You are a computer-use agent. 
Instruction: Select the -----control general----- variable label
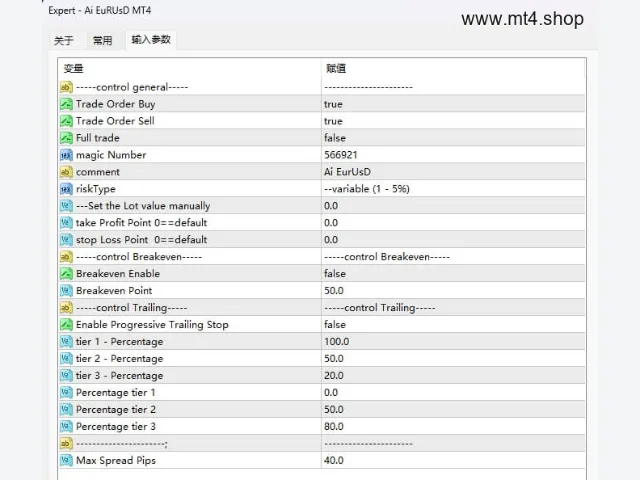pyautogui.click(x=132, y=87)
